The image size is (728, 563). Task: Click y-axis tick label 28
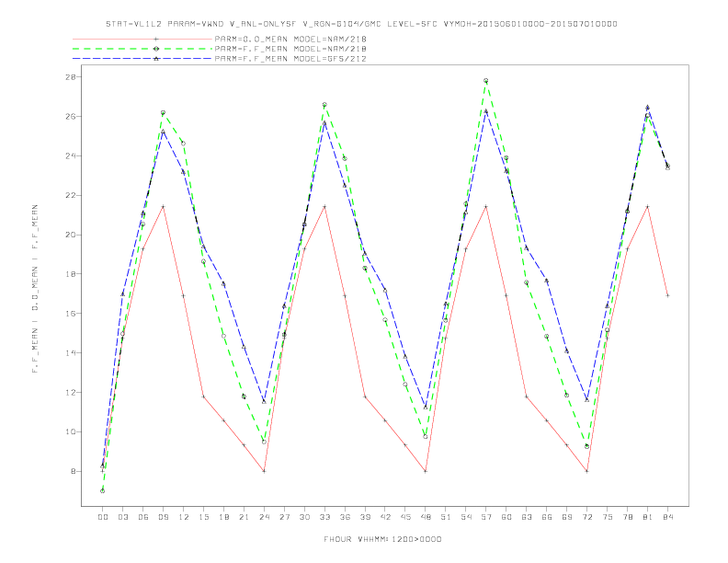click(x=71, y=76)
